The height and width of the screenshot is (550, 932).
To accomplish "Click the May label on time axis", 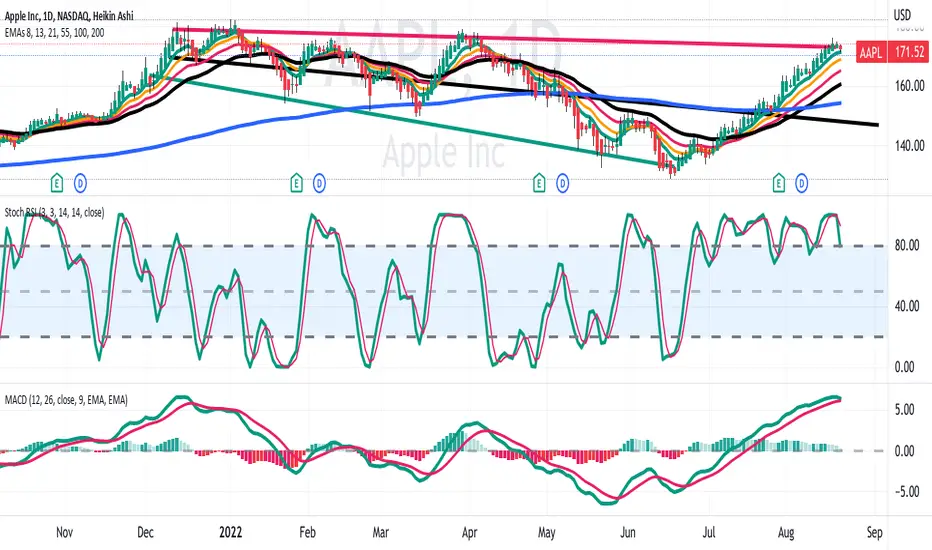I will (546, 532).
